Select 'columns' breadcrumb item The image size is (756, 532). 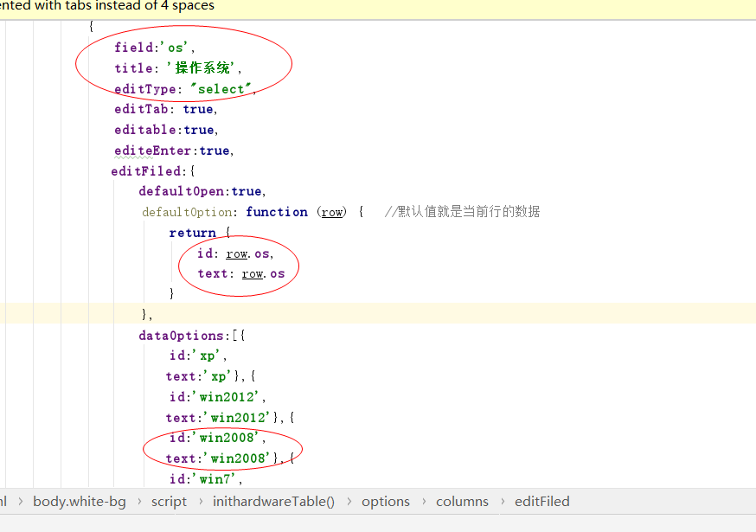pyautogui.click(x=462, y=502)
